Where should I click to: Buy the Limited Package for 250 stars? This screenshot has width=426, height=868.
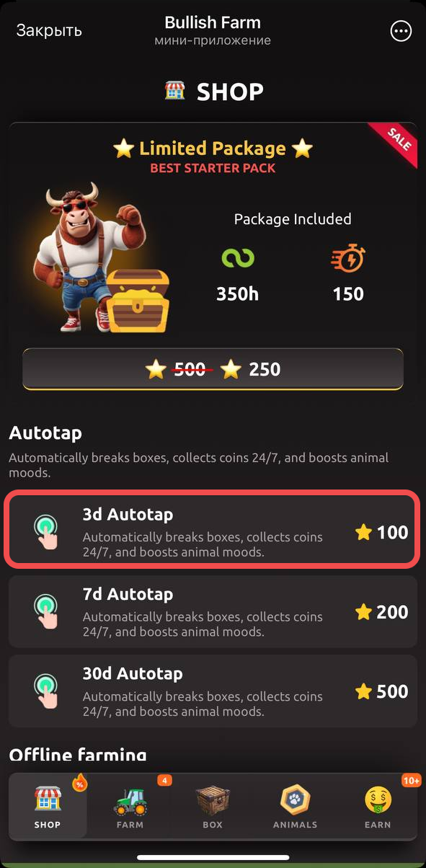pos(213,370)
